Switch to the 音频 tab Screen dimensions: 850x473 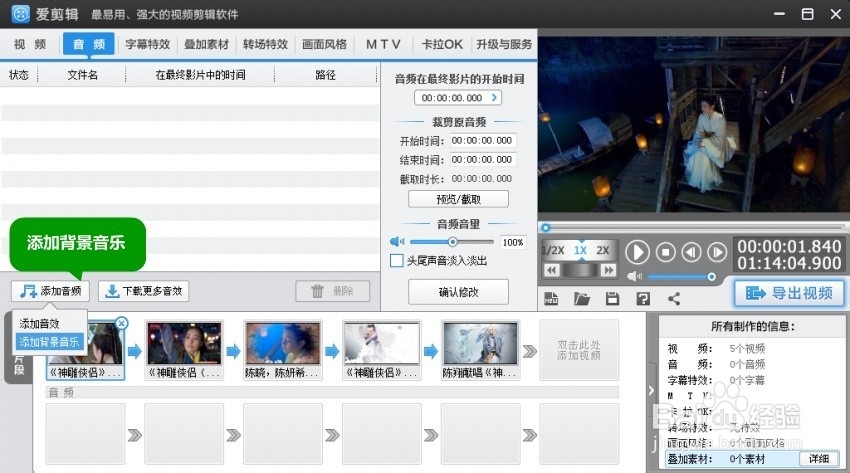click(x=89, y=44)
